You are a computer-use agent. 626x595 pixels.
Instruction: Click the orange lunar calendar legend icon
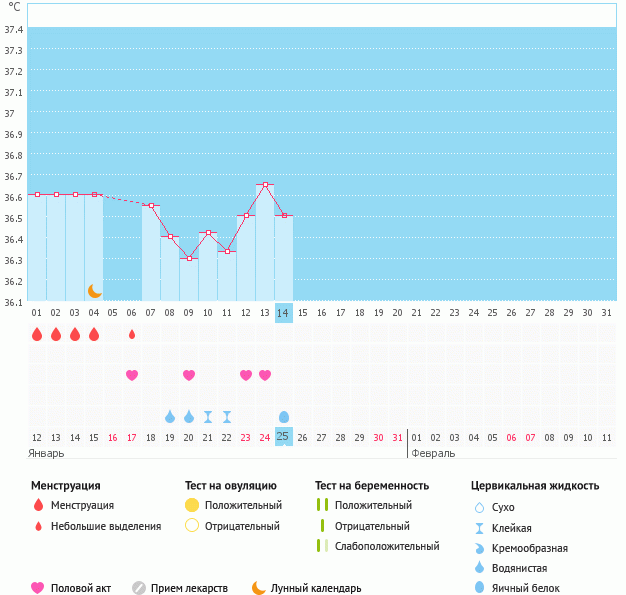point(259,588)
